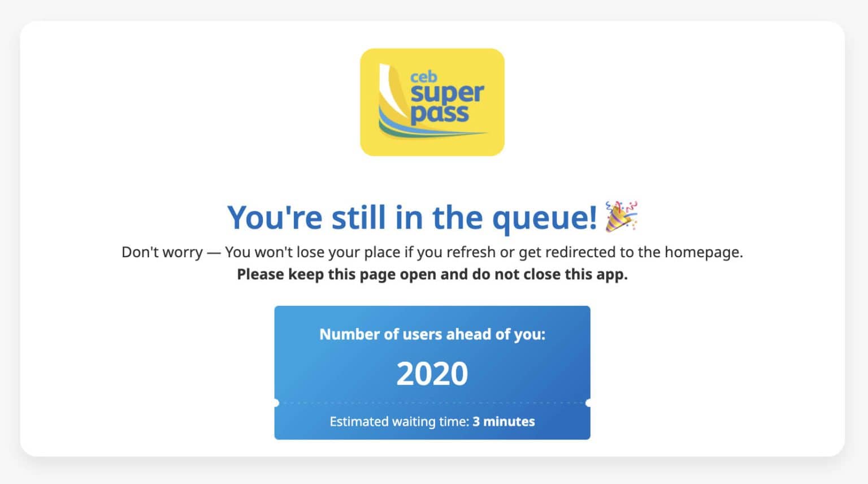Viewport: 868px width, 484px height.
Task: Click the "Number of users ahead of you" label
Action: coord(432,334)
